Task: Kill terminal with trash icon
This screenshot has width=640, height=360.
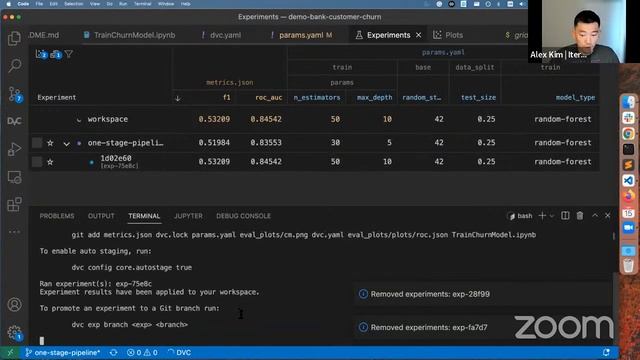Action: point(580,216)
